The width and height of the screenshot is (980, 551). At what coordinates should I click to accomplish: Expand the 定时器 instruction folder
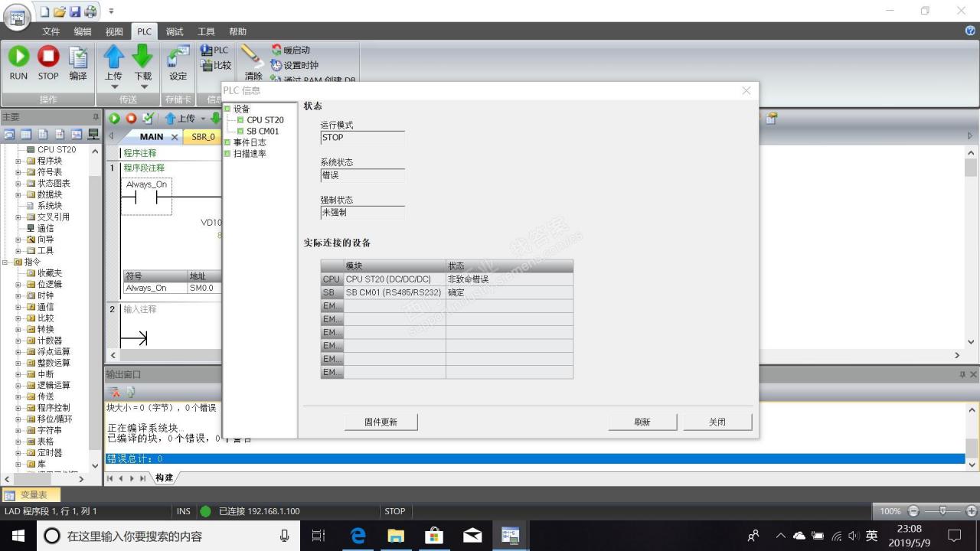point(18,452)
